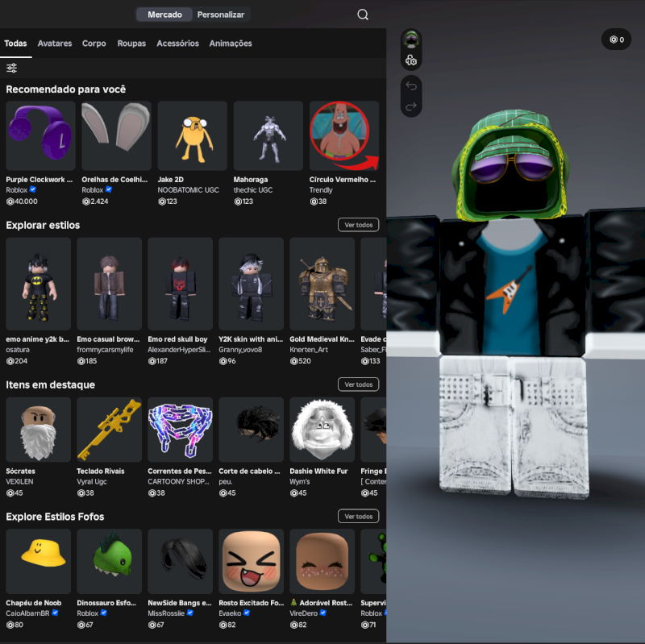Open the filter options icon

[x=12, y=69]
